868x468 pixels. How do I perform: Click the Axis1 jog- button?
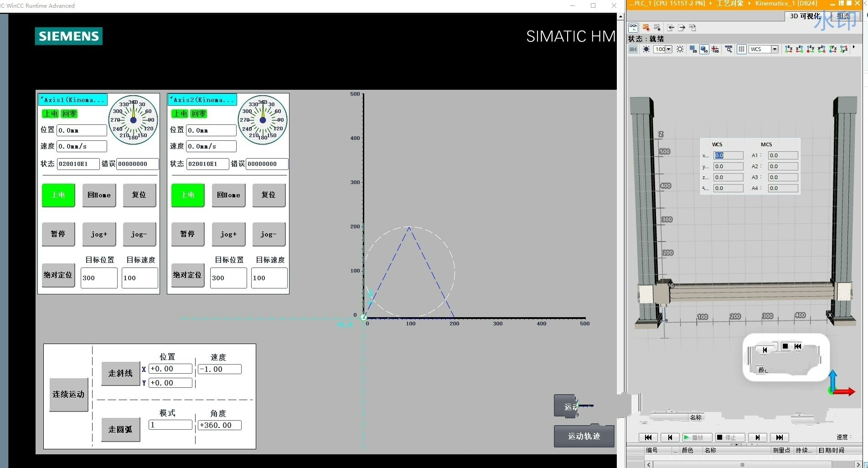pyautogui.click(x=139, y=234)
